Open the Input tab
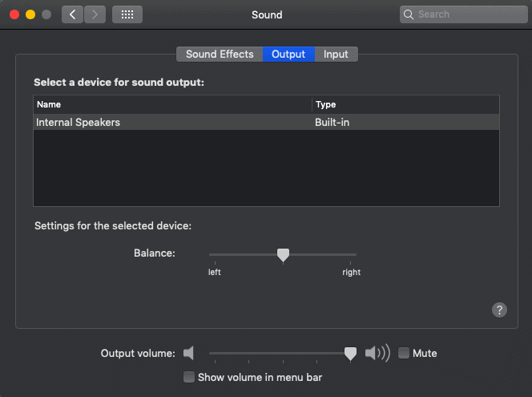The height and width of the screenshot is (397, 532). point(336,55)
